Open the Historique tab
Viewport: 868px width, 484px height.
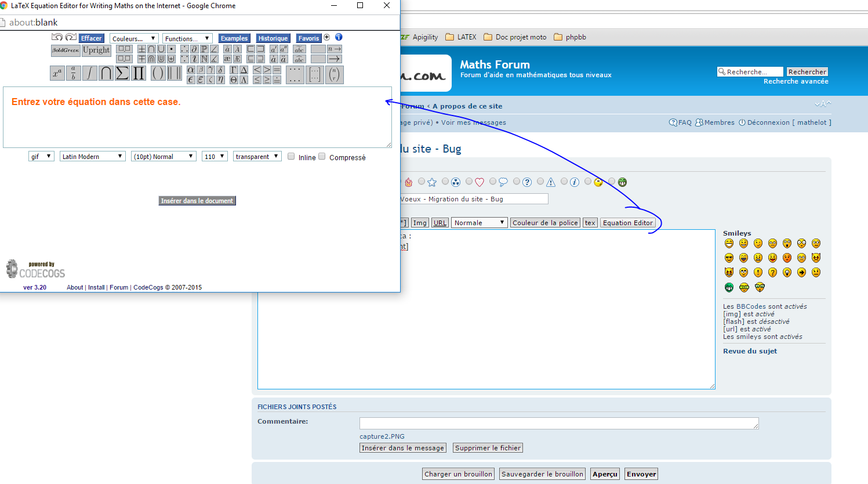pyautogui.click(x=273, y=38)
